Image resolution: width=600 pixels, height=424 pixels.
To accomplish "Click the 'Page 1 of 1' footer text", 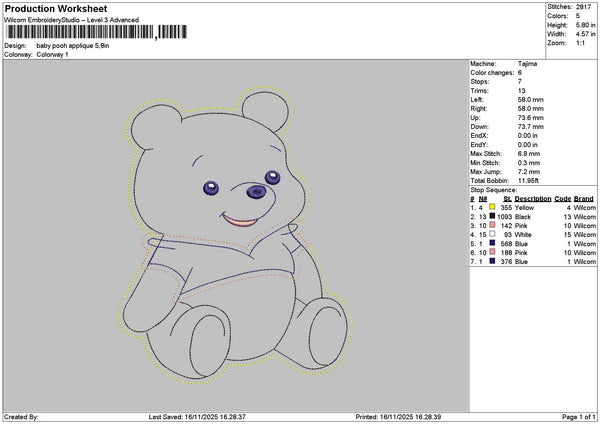I will point(579,417).
